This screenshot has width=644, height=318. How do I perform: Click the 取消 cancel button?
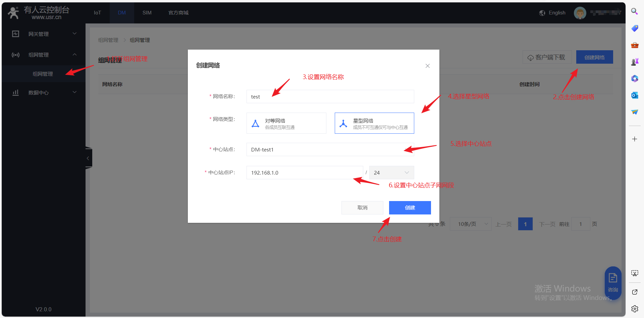(x=362, y=208)
